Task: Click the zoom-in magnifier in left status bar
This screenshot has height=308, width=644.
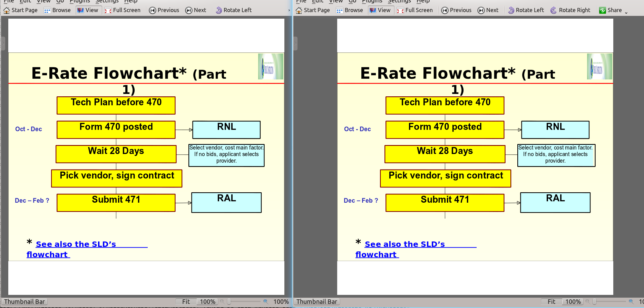Action: click(x=265, y=301)
